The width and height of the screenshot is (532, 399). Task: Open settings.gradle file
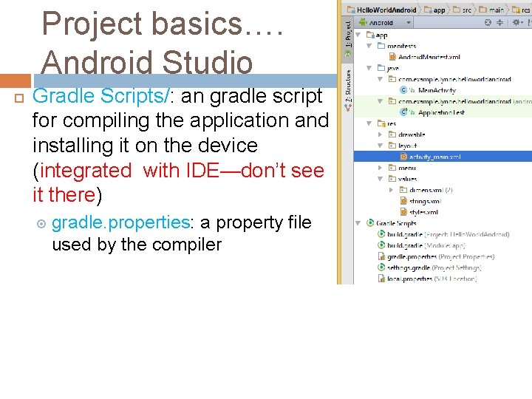tap(434, 267)
